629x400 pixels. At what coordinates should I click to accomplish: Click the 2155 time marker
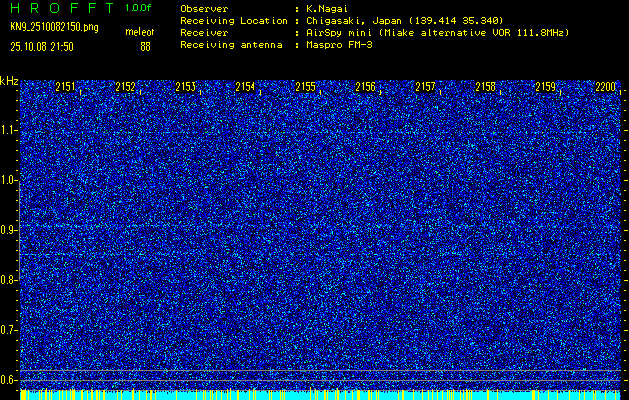click(x=306, y=88)
